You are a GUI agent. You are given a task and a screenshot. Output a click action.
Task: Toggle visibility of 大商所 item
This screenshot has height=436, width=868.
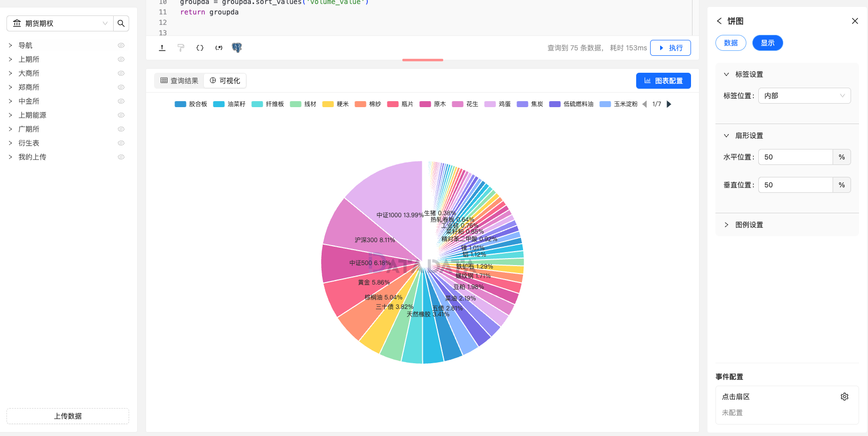pyautogui.click(x=121, y=73)
